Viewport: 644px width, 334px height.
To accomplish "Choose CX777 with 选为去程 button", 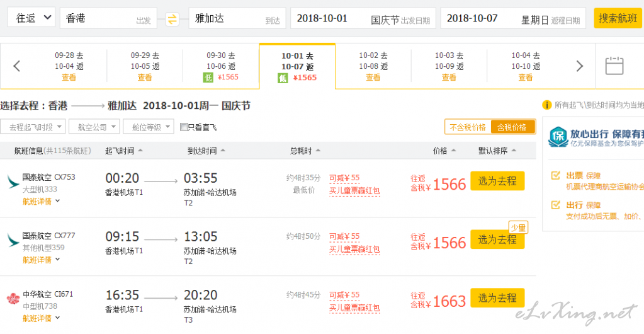I will (x=497, y=239).
